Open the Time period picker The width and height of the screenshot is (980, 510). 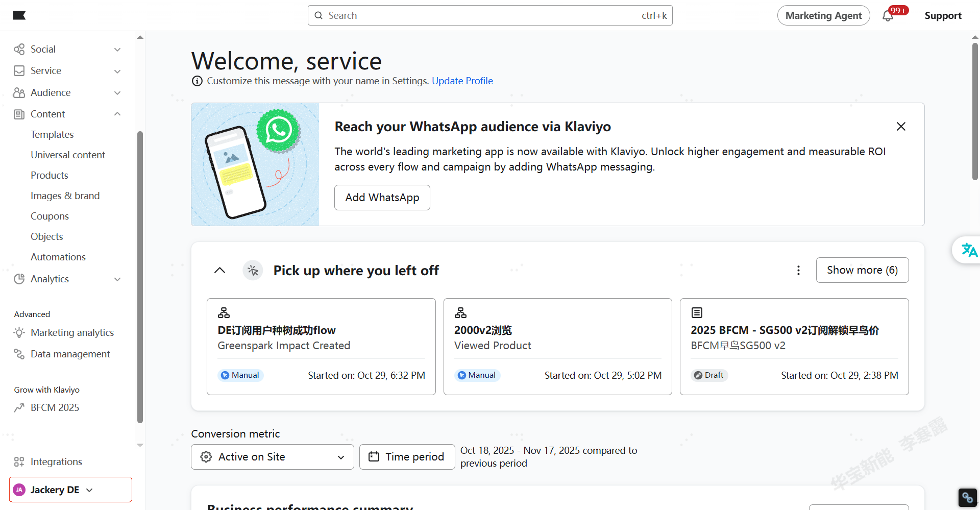(407, 457)
